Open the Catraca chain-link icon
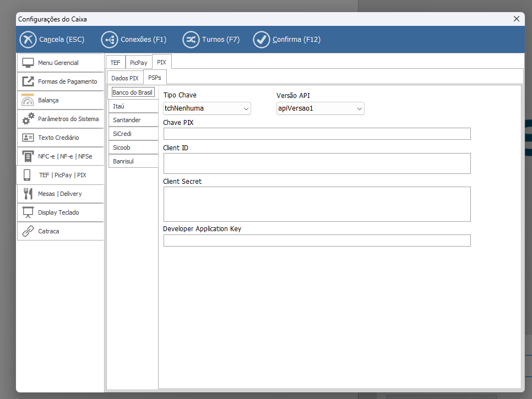532x399 pixels. [28, 231]
